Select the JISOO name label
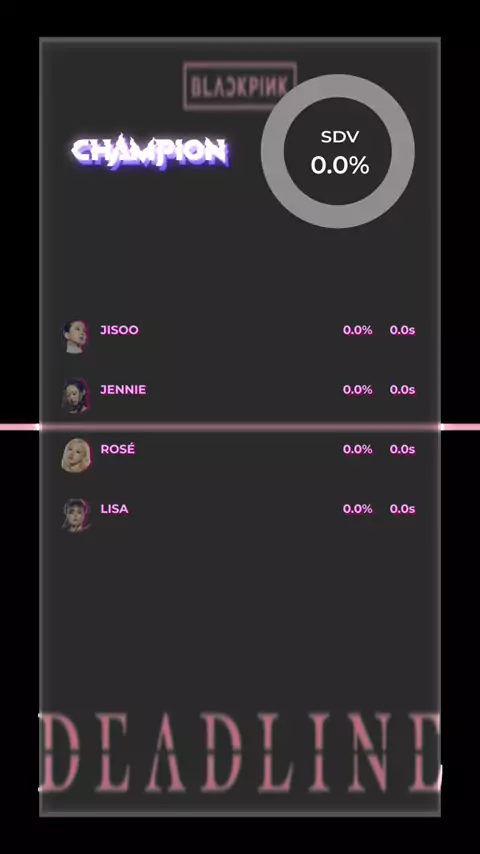This screenshot has width=480, height=854. pyautogui.click(x=119, y=330)
